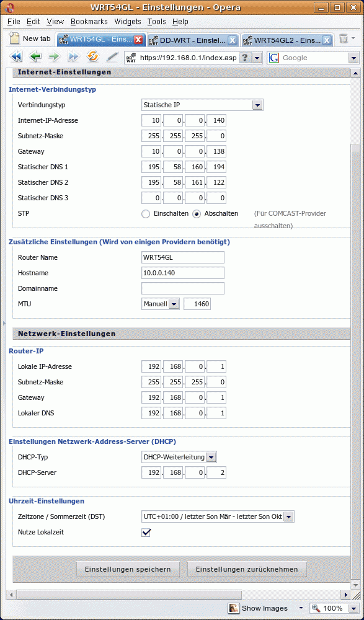Toggle the Nutze Lokalzeit checkbox
364x620 pixels.
[x=146, y=533]
